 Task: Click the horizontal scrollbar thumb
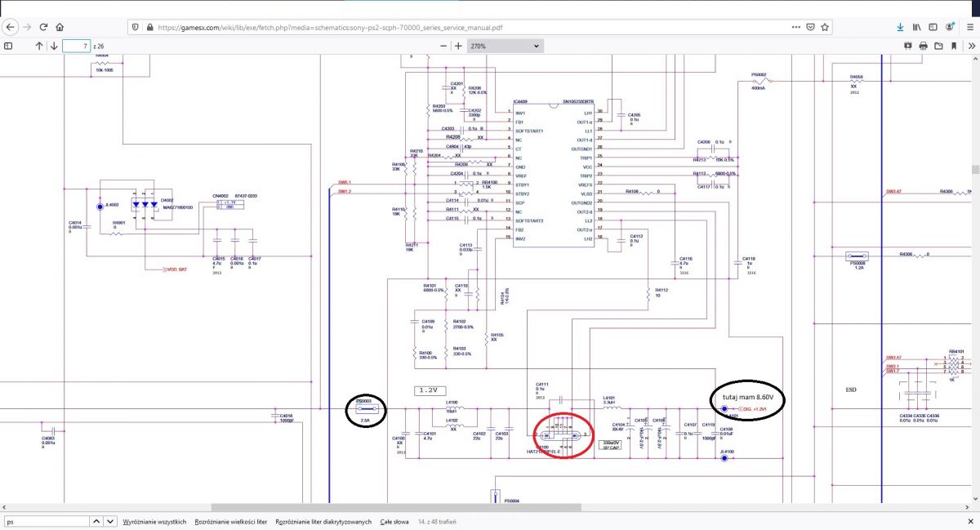[396, 507]
